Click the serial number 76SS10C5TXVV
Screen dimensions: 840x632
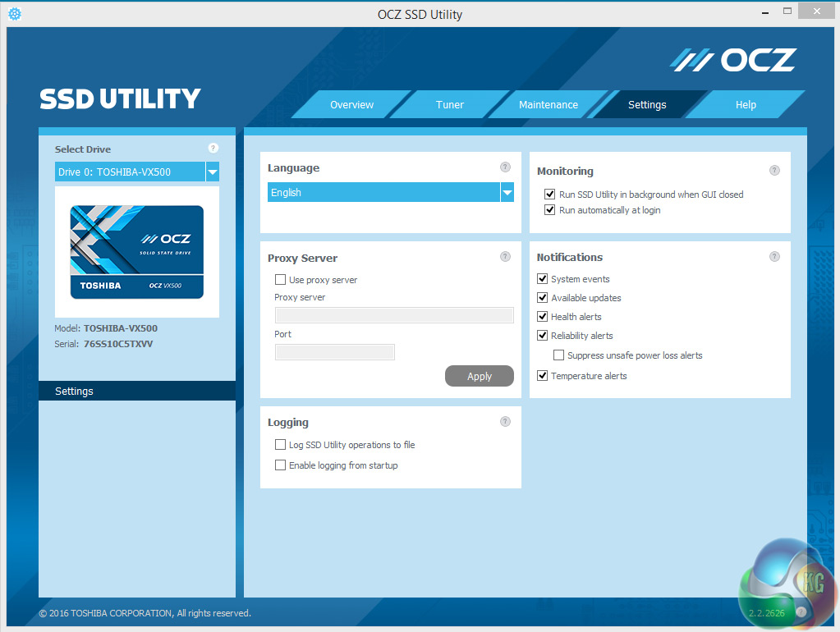pos(118,344)
